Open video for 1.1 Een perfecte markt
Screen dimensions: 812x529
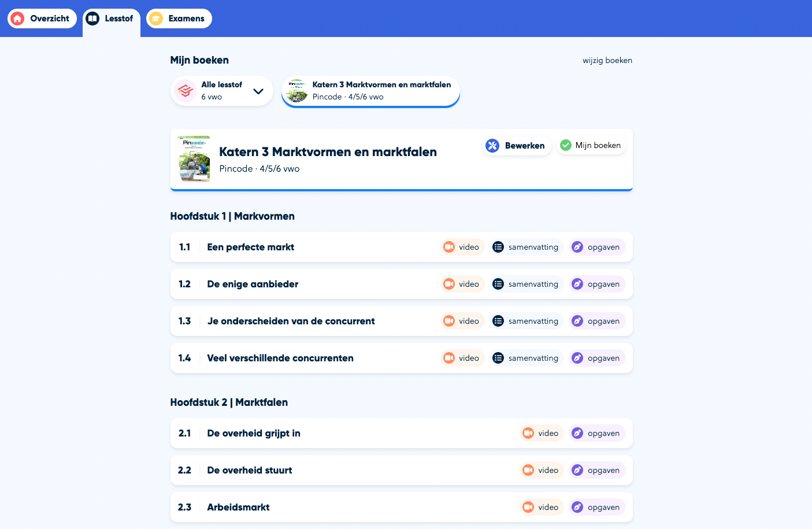(462, 247)
